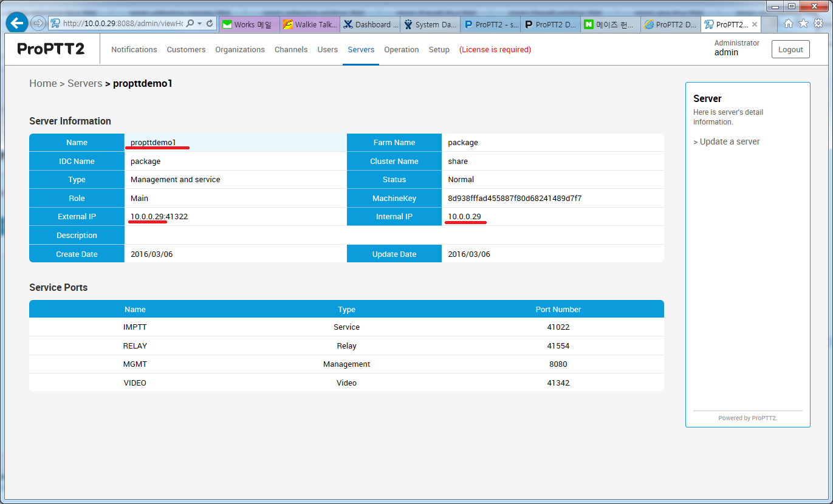Screen dimensions: 833x504
Task: Switch to the Walkie Talk browser tab
Action: pos(309,24)
